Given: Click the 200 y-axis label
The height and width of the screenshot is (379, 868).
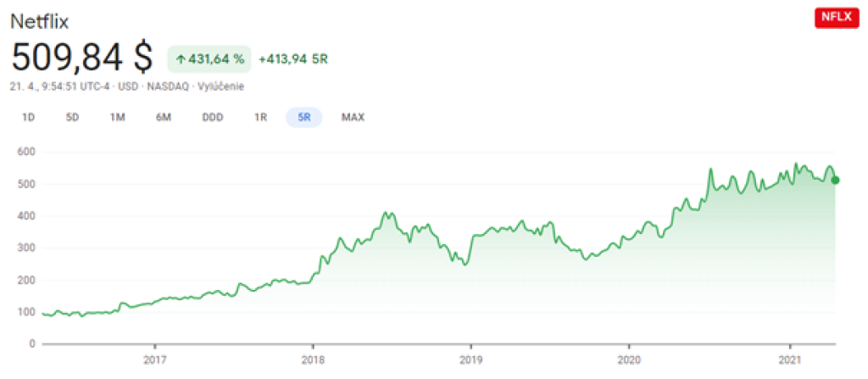Looking at the screenshot, I should (x=28, y=281).
